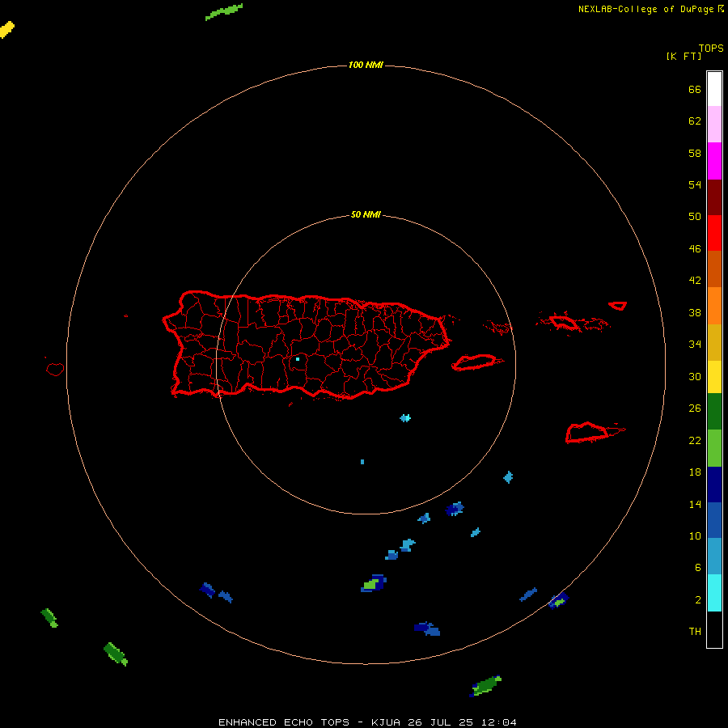Screen dimensions: 728x728
Task: Click the tiny blue echo inside the 50 NMI ring
Action: (x=362, y=462)
